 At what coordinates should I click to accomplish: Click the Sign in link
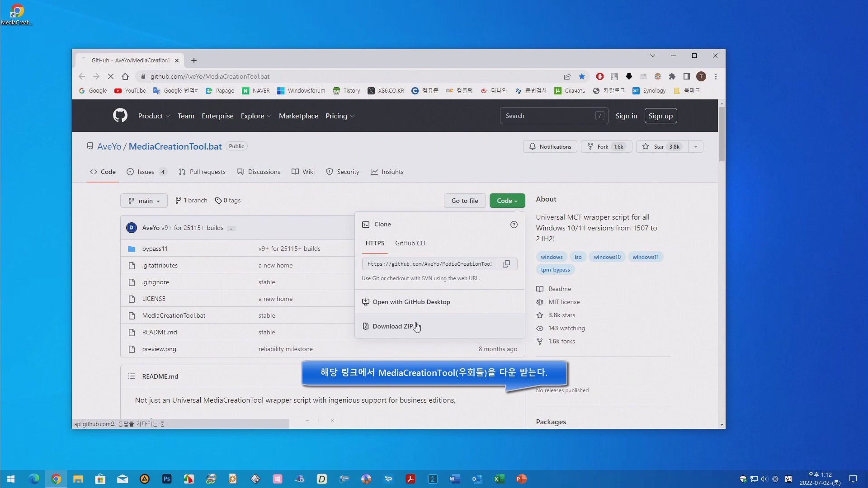pos(626,116)
